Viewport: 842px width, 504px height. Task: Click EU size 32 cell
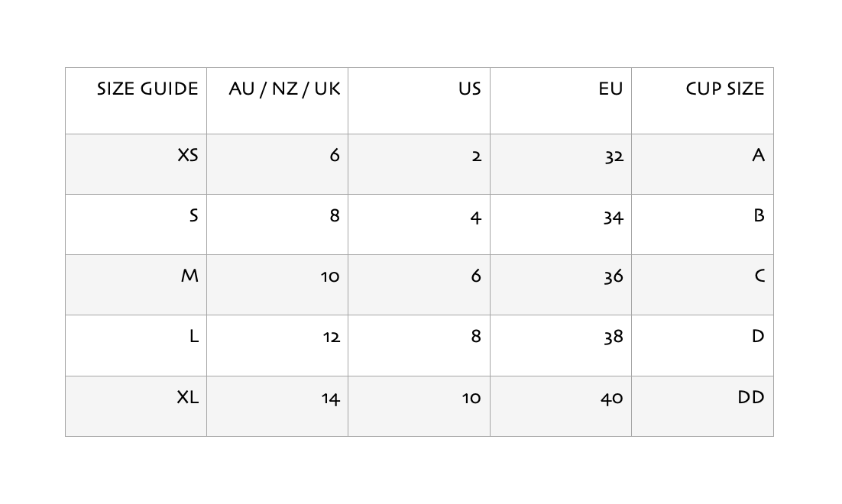[x=614, y=156]
